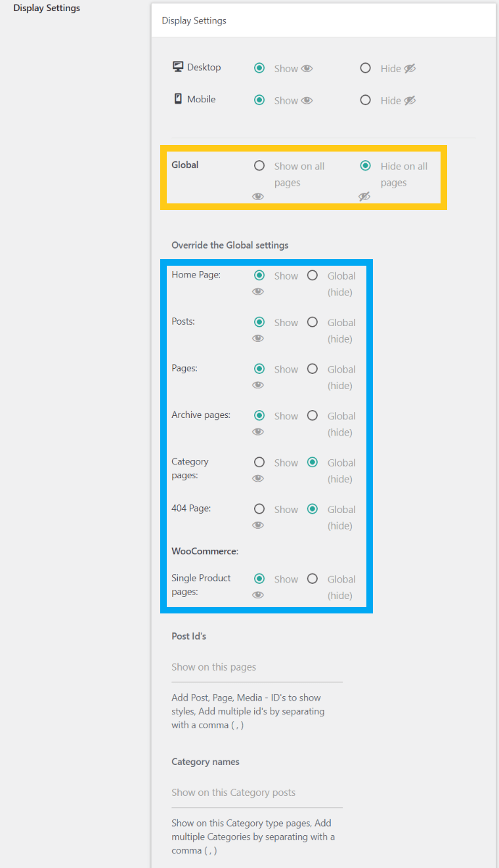This screenshot has width=499, height=868.
Task: Set Home Page to Global (hide)
Action: pos(313,276)
